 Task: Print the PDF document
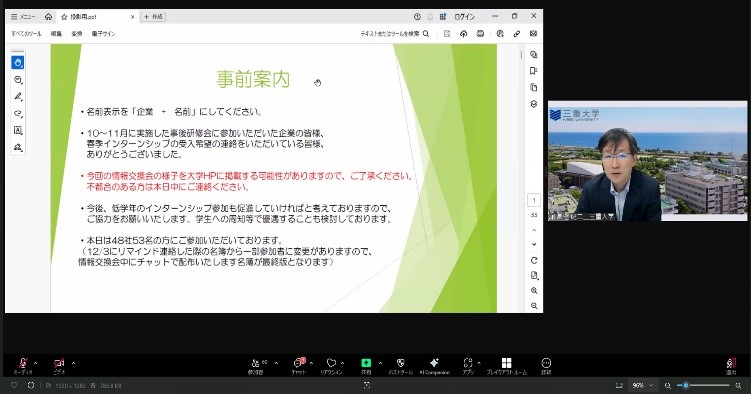(480, 34)
